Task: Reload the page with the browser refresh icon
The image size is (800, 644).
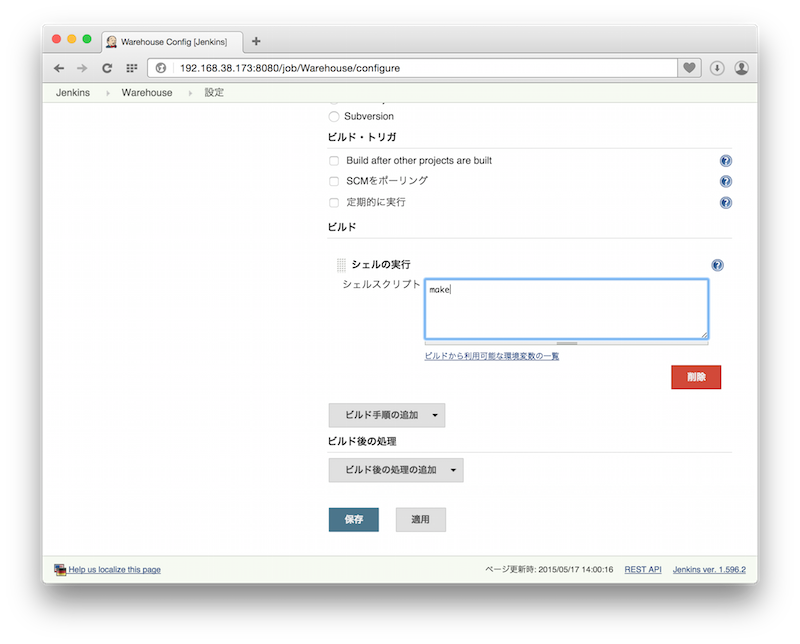Action: [107, 68]
